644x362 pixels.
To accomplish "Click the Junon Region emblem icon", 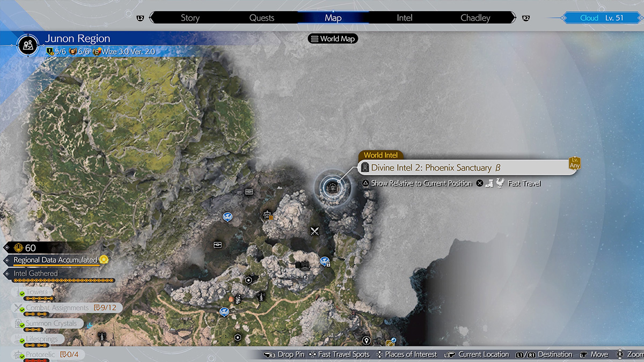I will (x=26, y=45).
